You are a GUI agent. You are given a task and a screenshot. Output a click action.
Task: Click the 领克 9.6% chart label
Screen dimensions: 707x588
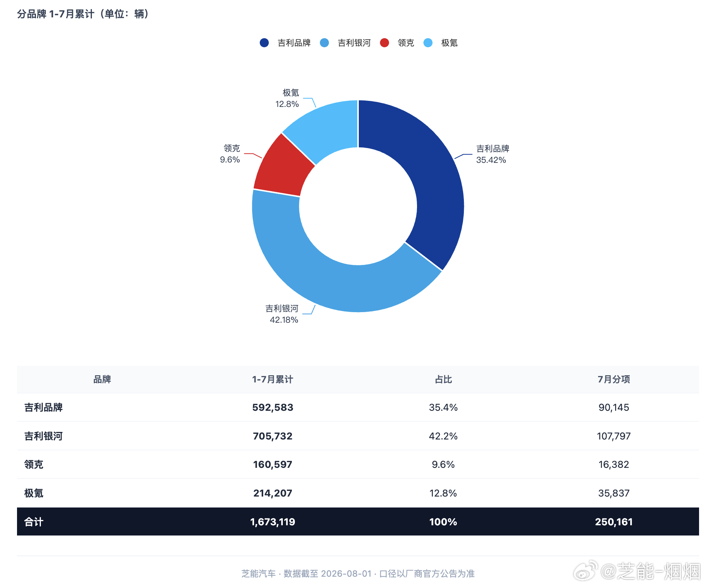tap(230, 154)
